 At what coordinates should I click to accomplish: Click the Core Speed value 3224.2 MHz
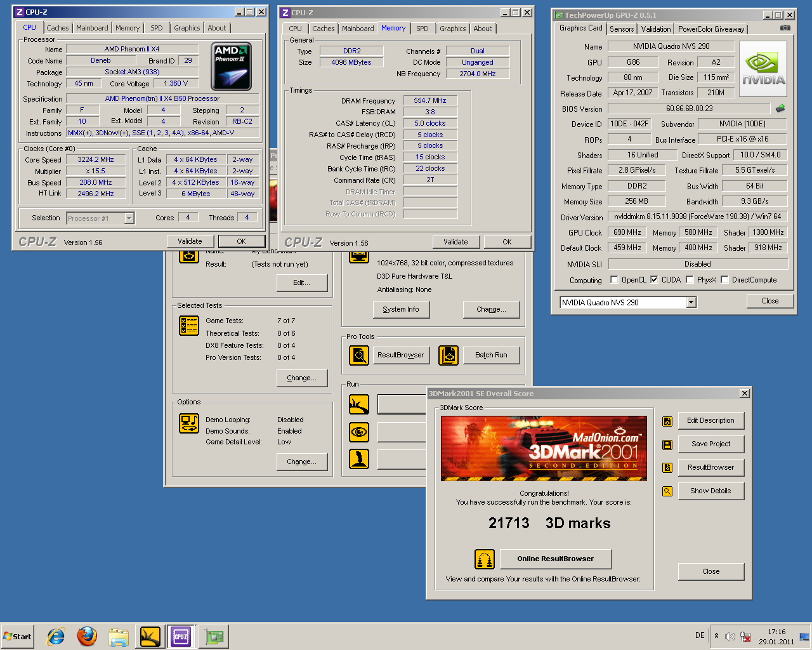[96, 160]
